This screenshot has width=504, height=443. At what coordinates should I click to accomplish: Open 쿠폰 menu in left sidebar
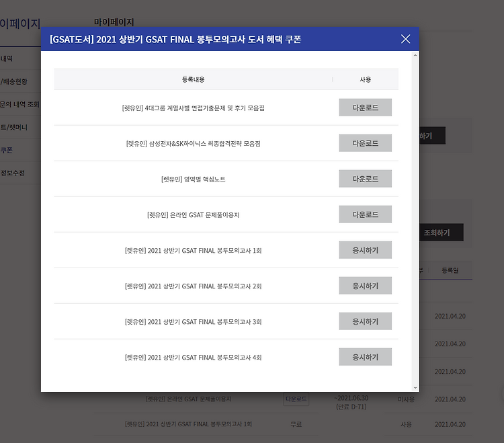click(x=7, y=150)
